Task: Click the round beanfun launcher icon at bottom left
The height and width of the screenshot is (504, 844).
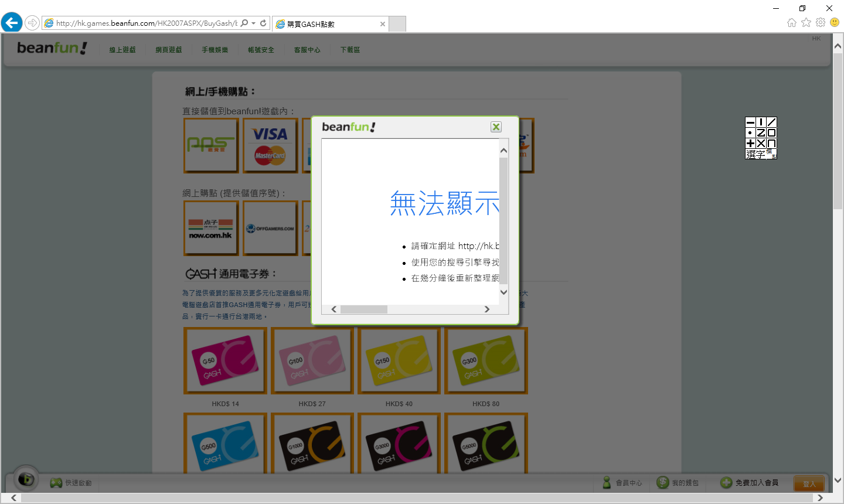Action: (26, 479)
